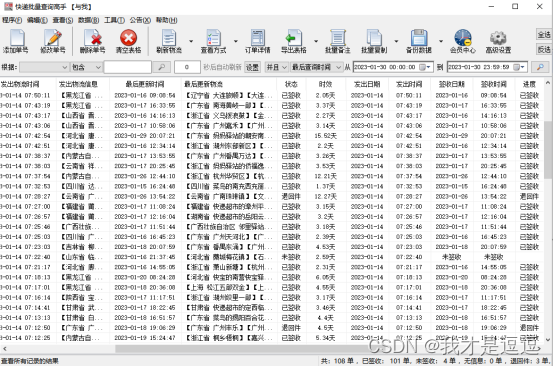Open calendar picker of the end date field

(518, 67)
